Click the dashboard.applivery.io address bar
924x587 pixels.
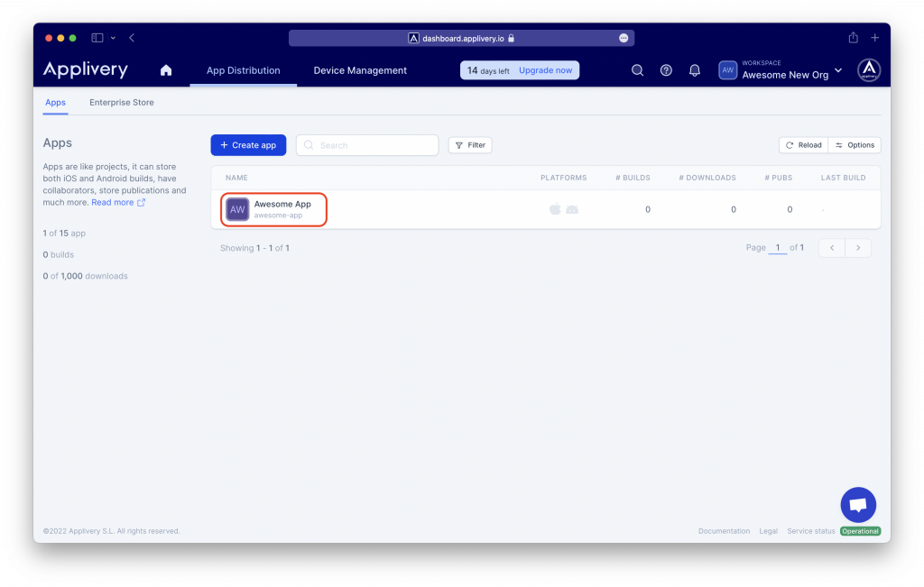[461, 38]
